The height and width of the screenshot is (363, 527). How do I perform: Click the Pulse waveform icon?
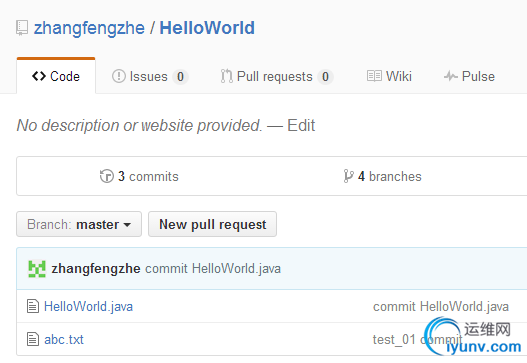(x=450, y=77)
